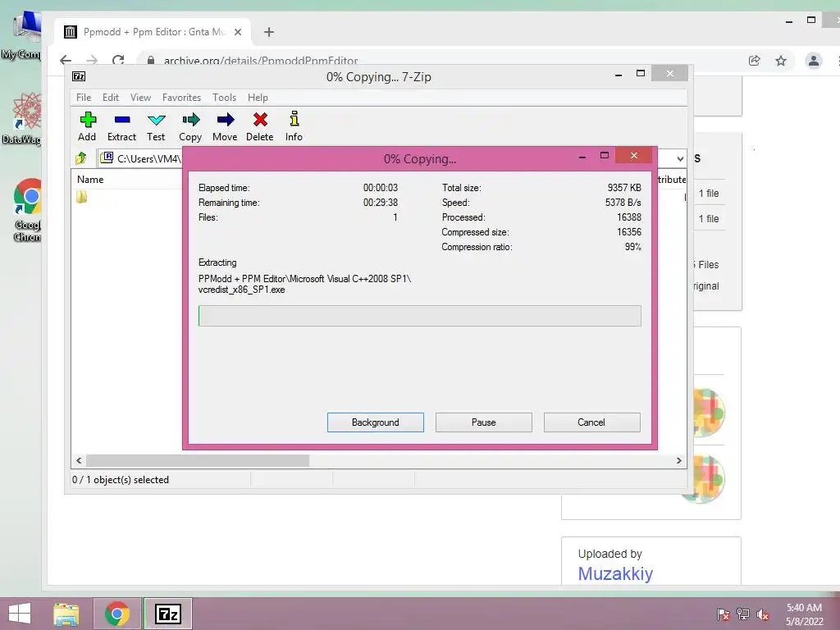Cancel the copying operation

click(x=592, y=422)
